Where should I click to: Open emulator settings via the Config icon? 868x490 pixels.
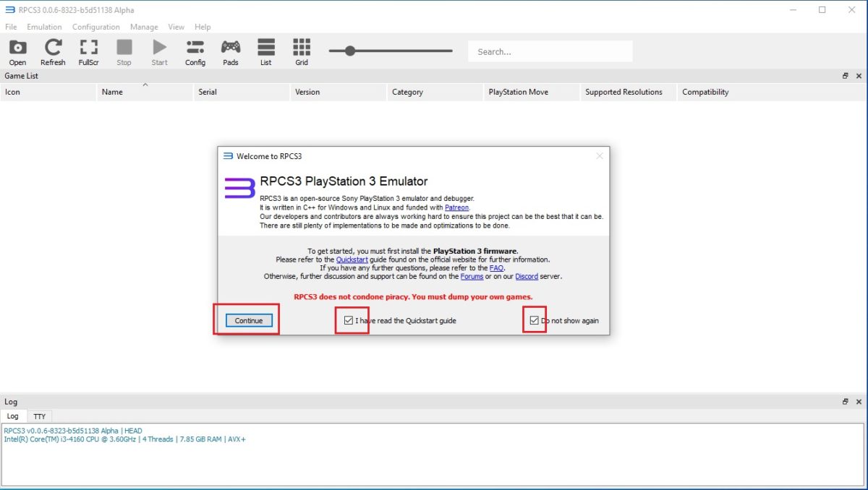pos(195,51)
